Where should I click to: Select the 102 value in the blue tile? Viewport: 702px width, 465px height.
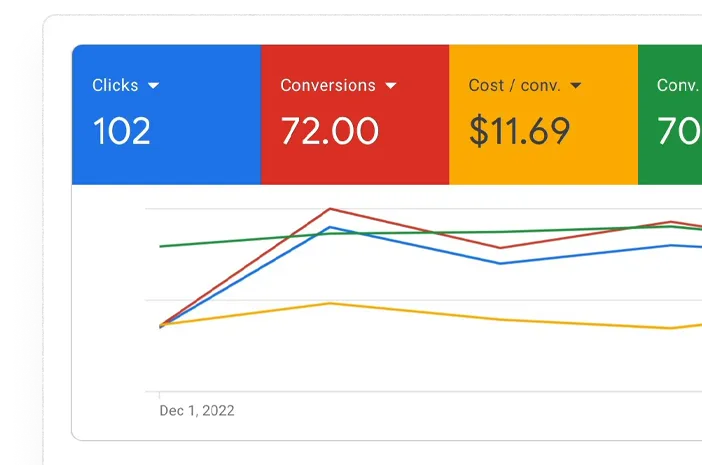coord(121,131)
